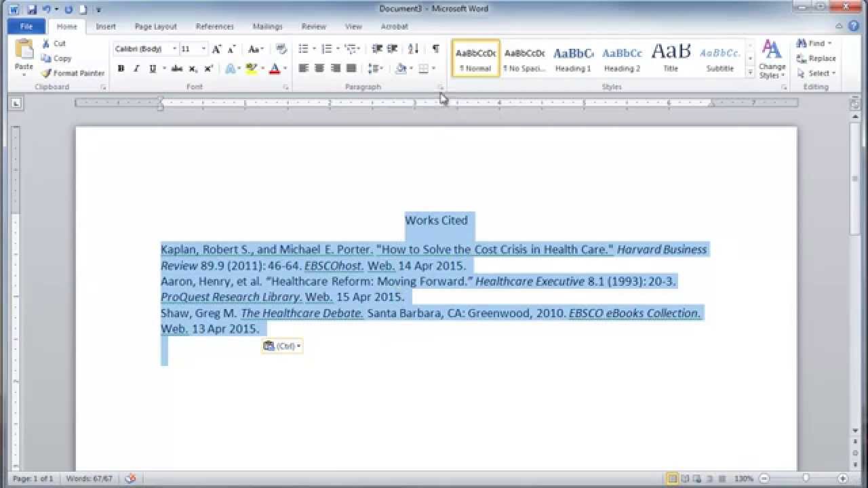Image resolution: width=868 pixels, height=488 pixels.
Task: Undo the last action
Action: tap(46, 9)
